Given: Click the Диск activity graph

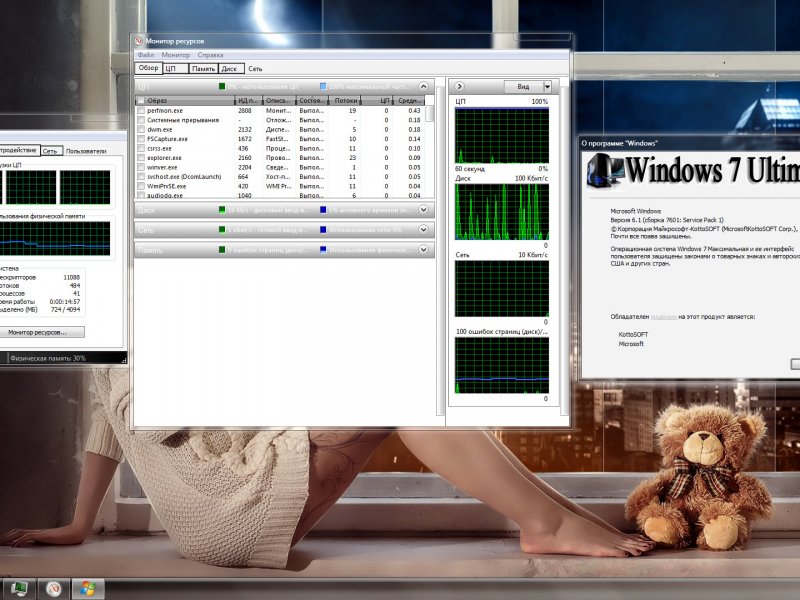Looking at the screenshot, I should click(502, 212).
